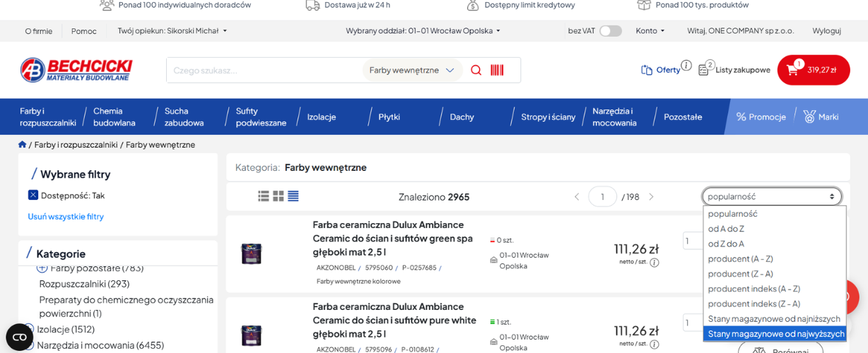Click the search magnifier icon
The height and width of the screenshot is (353, 868).
tap(476, 70)
